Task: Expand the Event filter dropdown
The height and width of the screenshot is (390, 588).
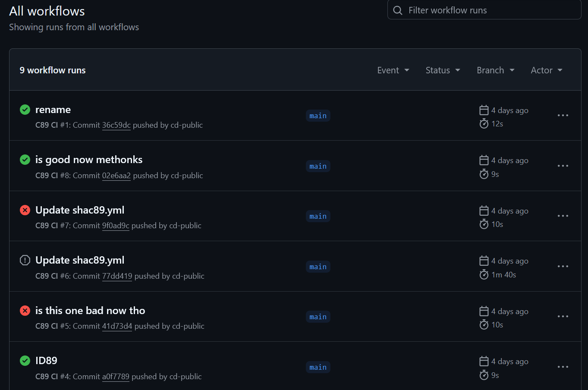Action: click(393, 70)
